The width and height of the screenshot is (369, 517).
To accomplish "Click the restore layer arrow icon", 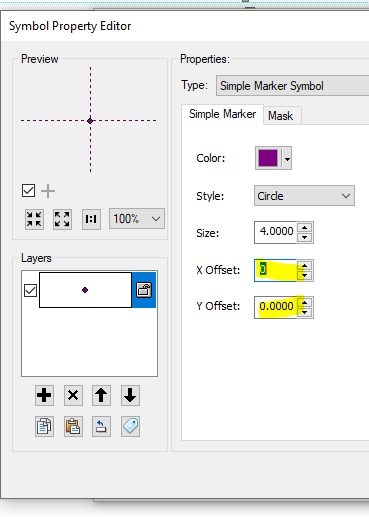I will tap(101, 426).
